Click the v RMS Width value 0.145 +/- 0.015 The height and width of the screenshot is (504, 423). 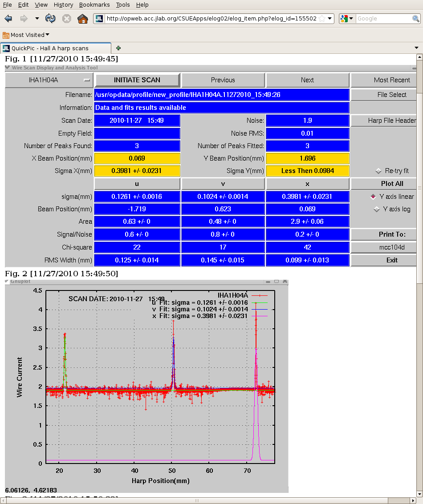point(223,260)
